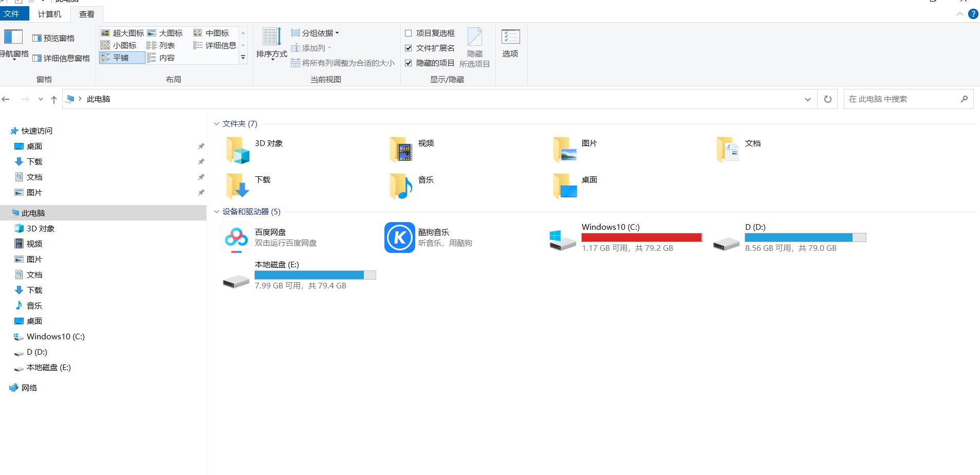Enable the 项目复选框 option

[409, 32]
